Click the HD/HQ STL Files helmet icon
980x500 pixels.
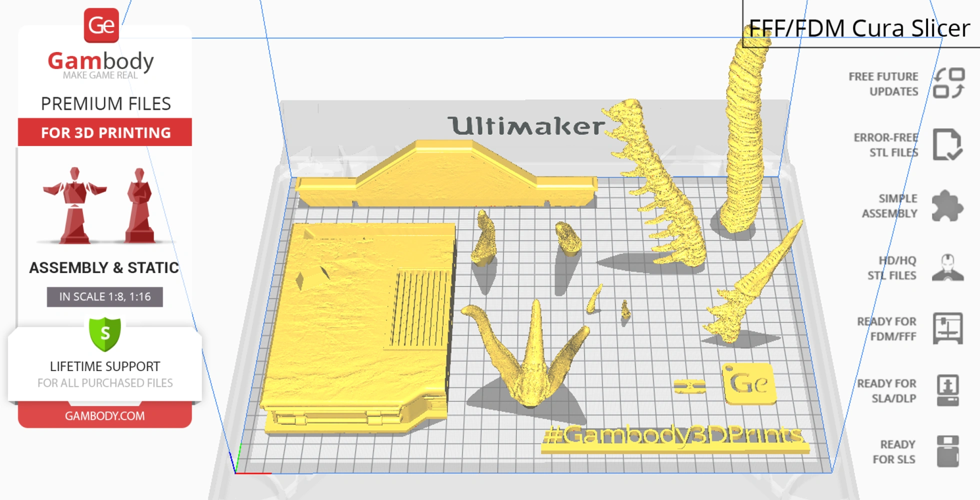[x=947, y=267]
